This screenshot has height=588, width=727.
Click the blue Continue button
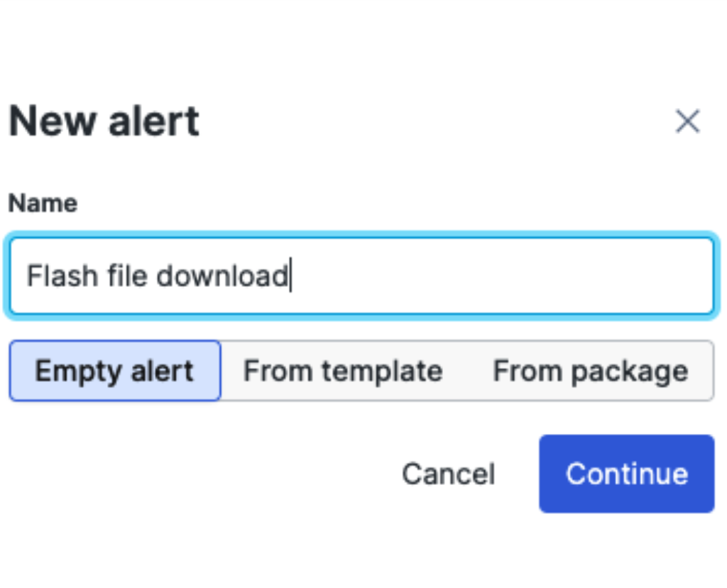[627, 474]
